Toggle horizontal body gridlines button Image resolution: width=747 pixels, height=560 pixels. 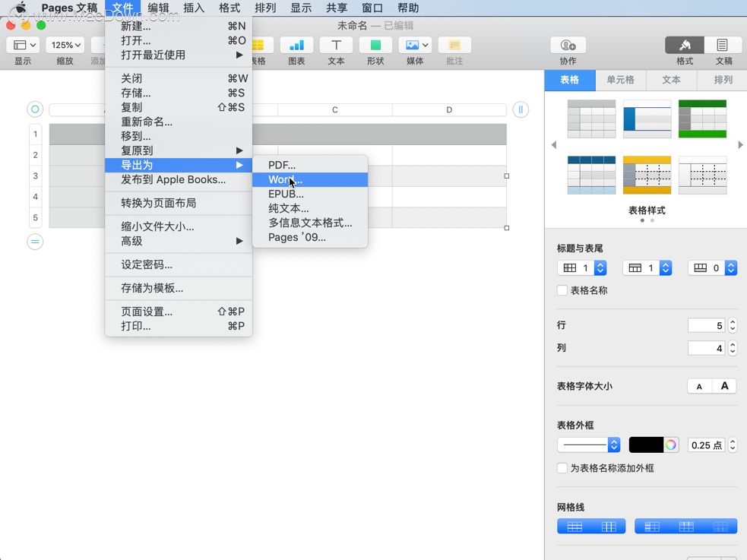pos(574,527)
